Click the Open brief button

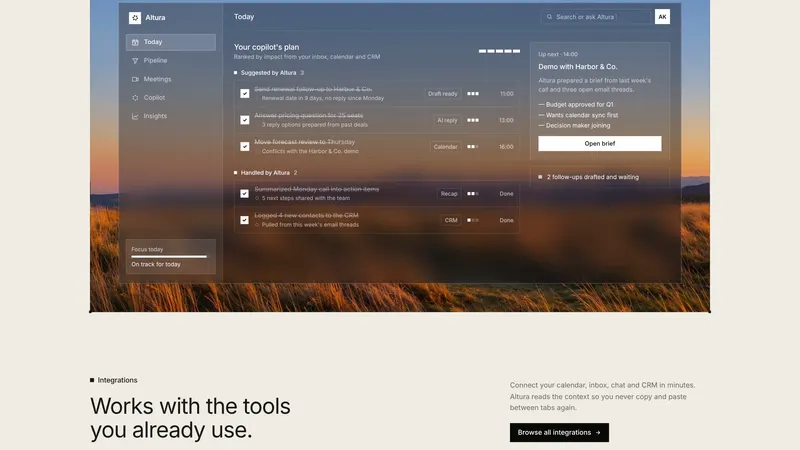(599, 143)
